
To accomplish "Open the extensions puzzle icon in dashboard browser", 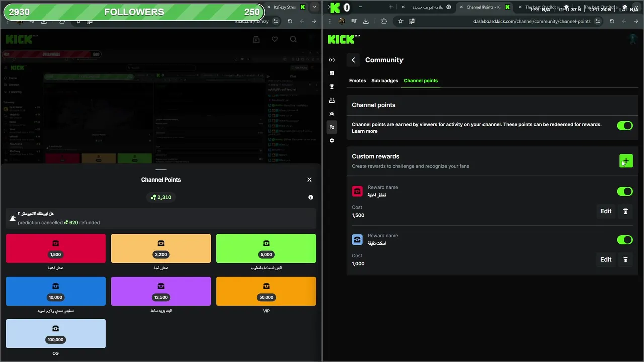I will point(384,21).
